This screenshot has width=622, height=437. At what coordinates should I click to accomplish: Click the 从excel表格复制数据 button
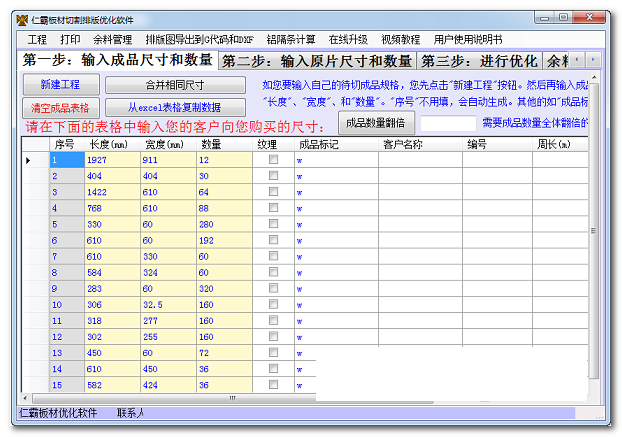(175, 107)
